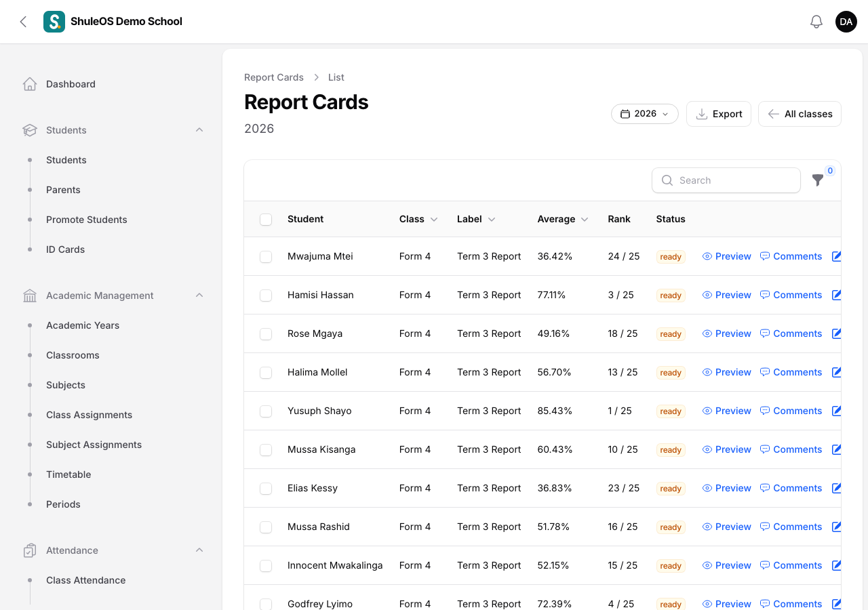The image size is (868, 610).
Task: Open Promote Students in sidebar
Action: 87,220
